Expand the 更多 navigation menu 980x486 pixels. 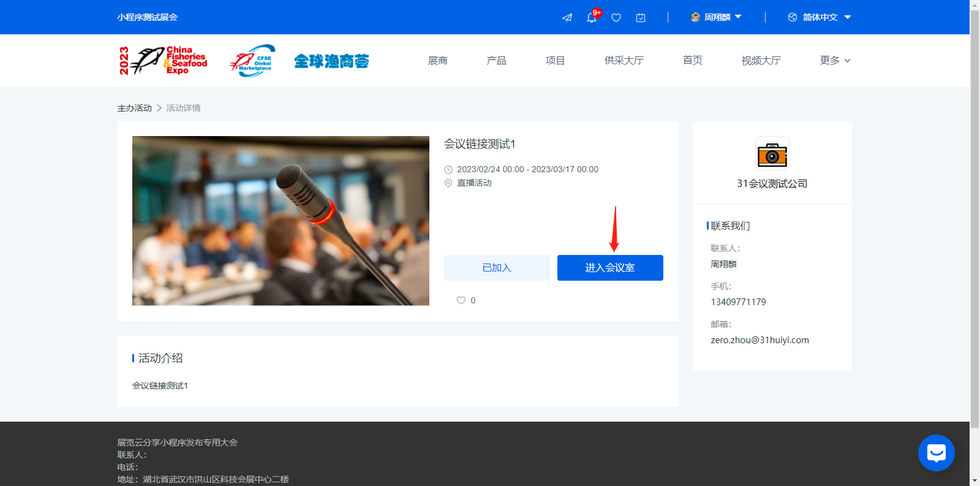coord(835,60)
